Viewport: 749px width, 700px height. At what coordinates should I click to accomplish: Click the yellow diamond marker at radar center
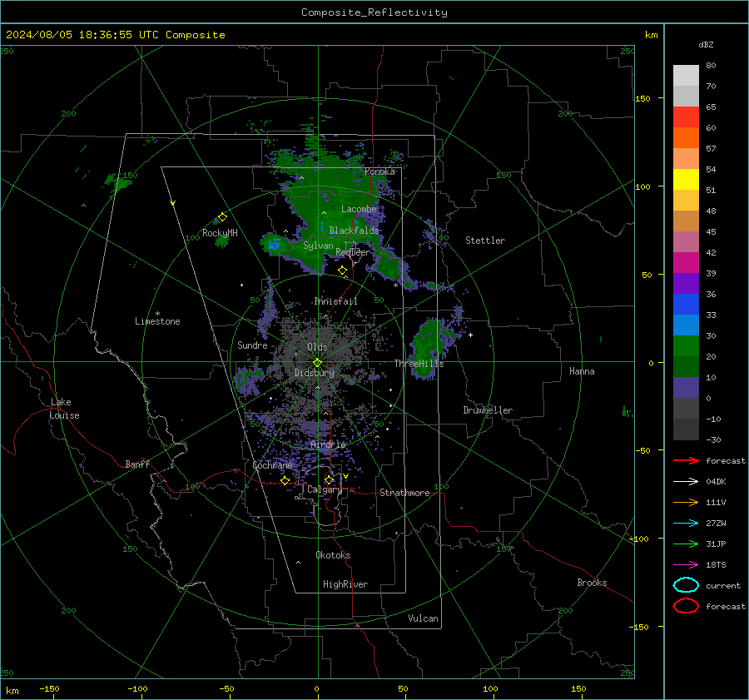(x=317, y=363)
